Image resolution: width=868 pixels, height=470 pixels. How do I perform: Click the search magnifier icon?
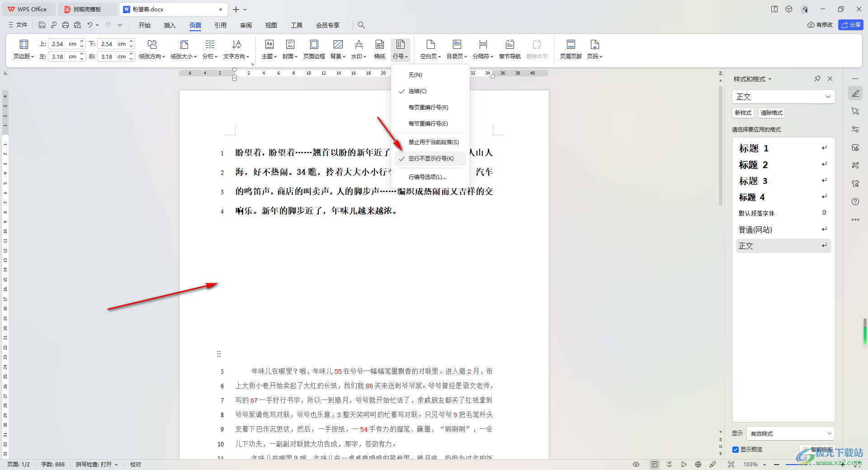361,25
